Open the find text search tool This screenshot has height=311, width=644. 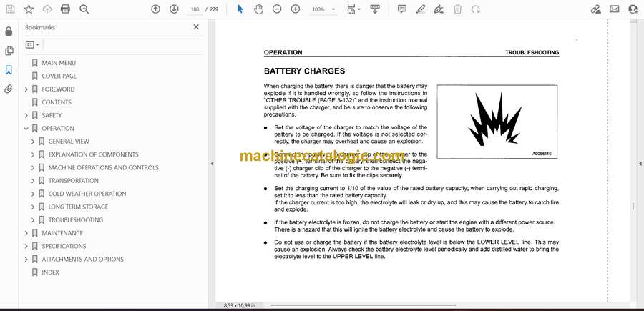pyautogui.click(x=84, y=9)
